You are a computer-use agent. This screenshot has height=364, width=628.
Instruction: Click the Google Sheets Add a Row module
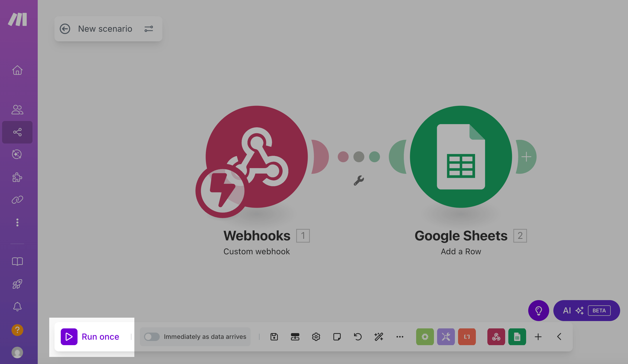click(461, 157)
